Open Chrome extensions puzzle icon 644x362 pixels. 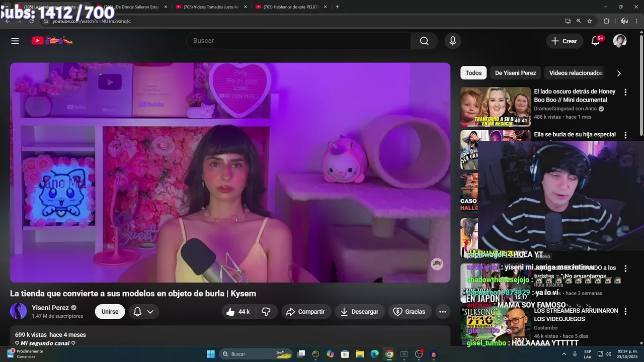coord(606,21)
